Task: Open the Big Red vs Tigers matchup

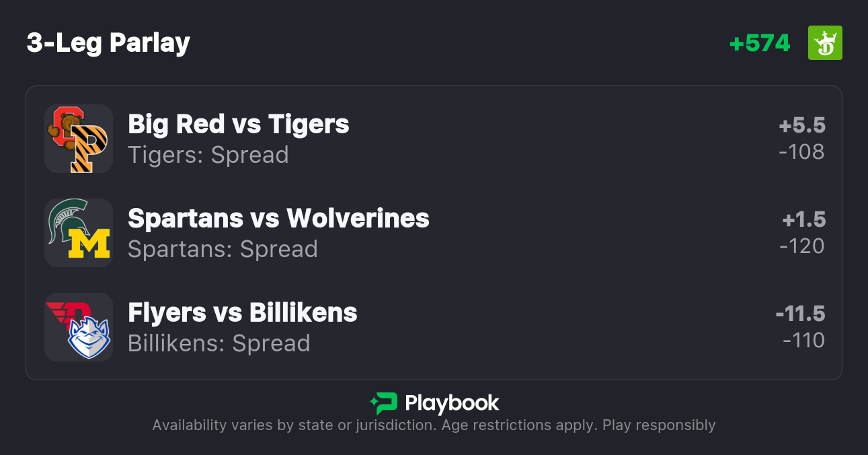Action: tap(239, 125)
